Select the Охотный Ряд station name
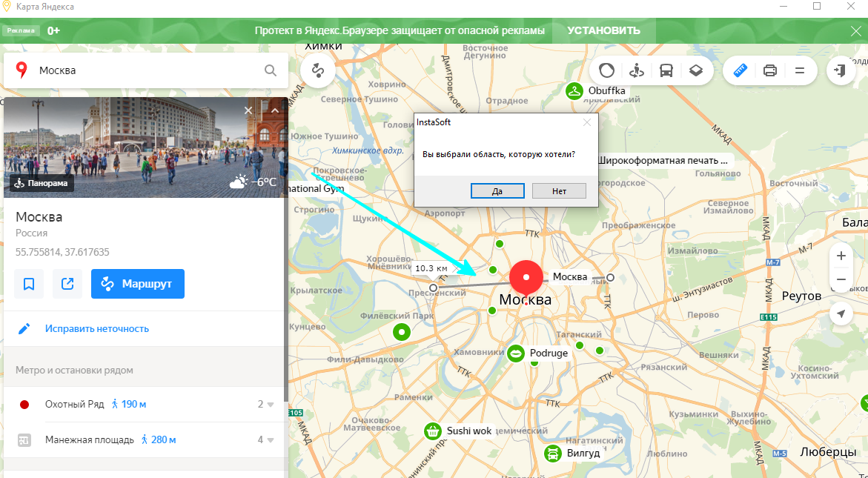The width and height of the screenshot is (868, 478). coord(75,405)
